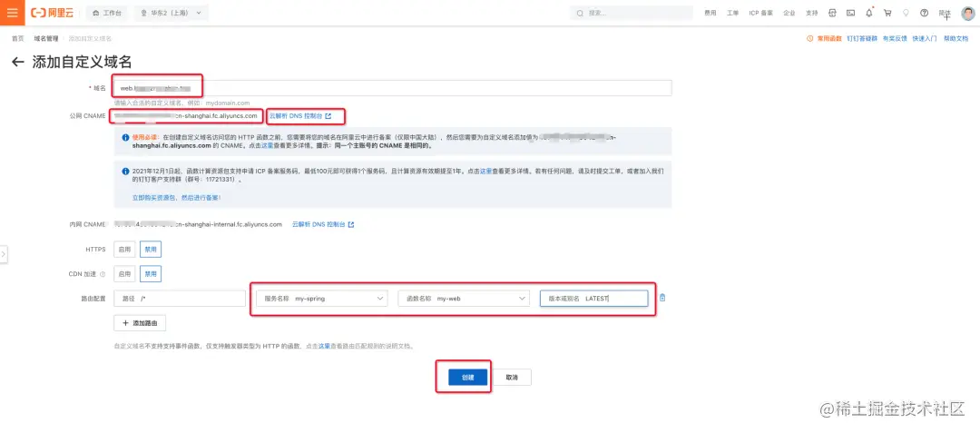Open 云解析 DNS 控制台 next to 公网 CNAME
This screenshot has height=433, width=980.
(300, 116)
